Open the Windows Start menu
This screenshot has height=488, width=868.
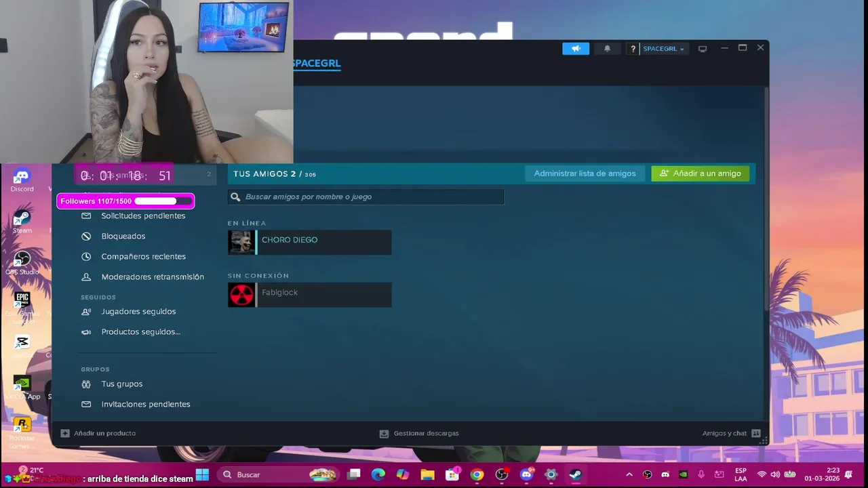coord(202,474)
